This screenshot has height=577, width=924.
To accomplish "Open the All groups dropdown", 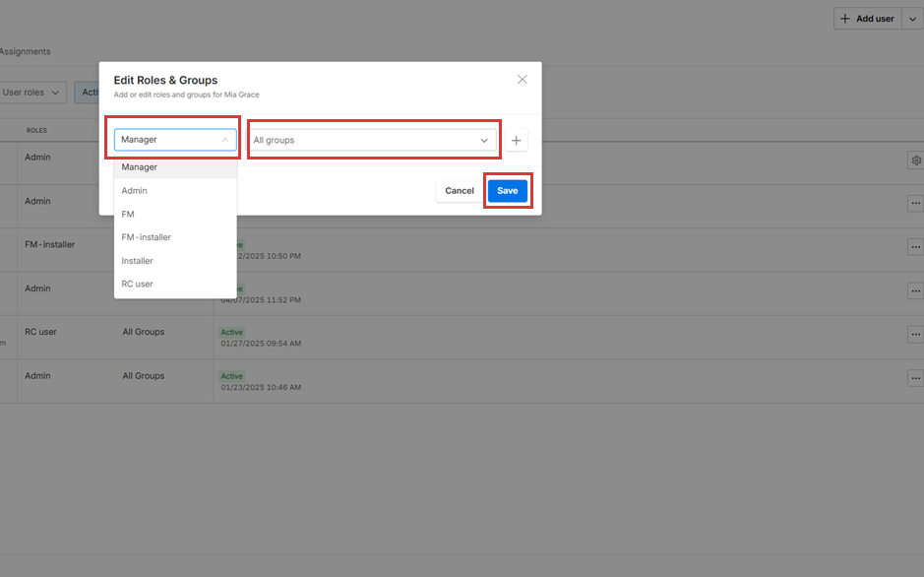I will pos(372,141).
